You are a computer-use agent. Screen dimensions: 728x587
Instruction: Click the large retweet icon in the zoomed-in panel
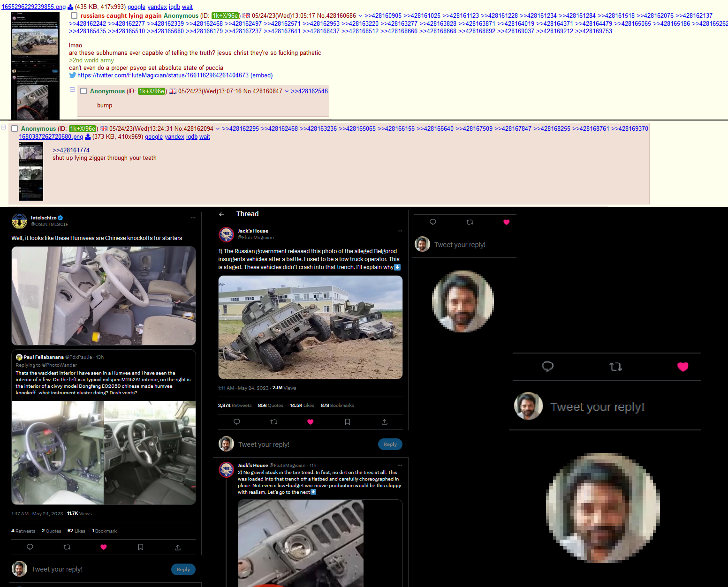click(615, 367)
